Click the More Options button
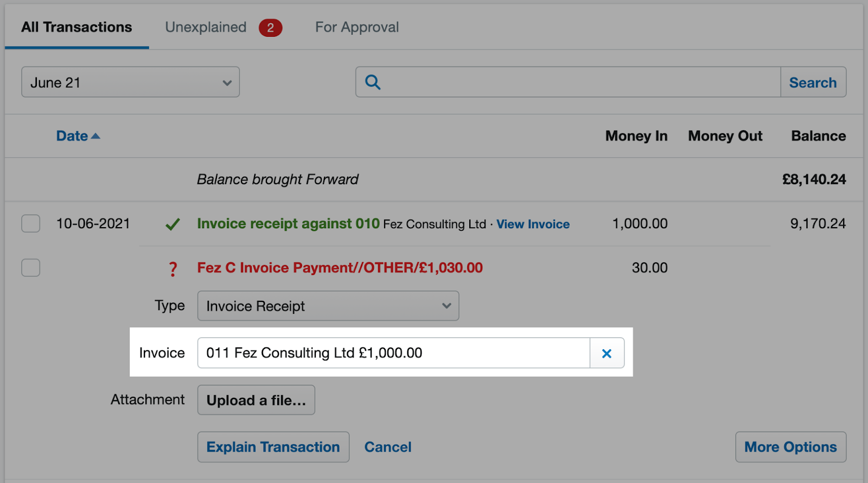868x483 pixels. (x=790, y=447)
